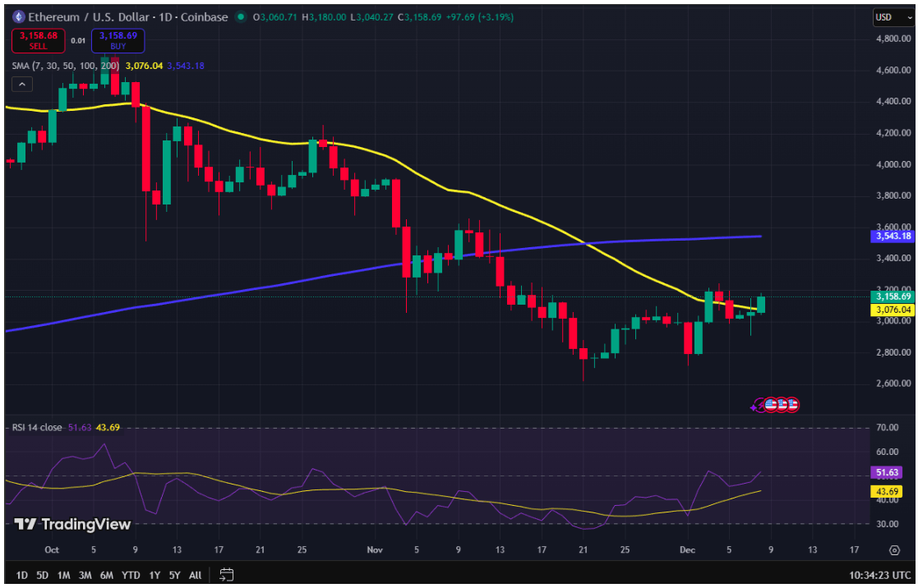The image size is (918, 588).
Task: Open the go-to-date calendar icon
Action: coord(227,575)
